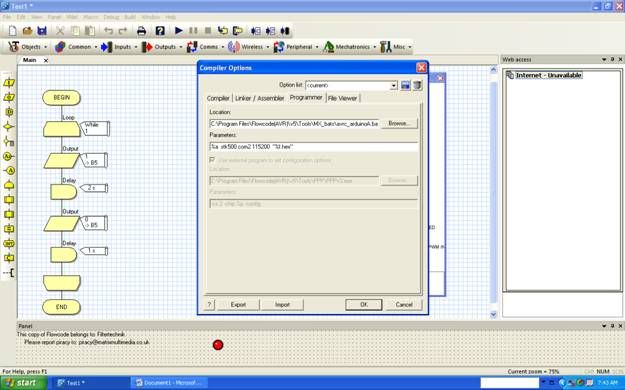625x390 pixels.
Task: Click the Export button
Action: (x=238, y=305)
